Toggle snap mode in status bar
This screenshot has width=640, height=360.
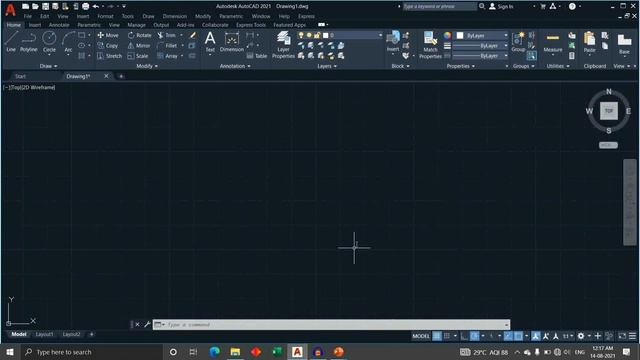(447, 336)
